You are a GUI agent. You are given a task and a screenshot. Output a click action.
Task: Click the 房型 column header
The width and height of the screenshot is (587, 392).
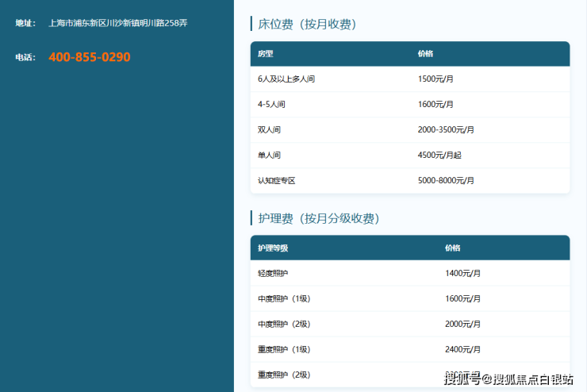tap(266, 54)
